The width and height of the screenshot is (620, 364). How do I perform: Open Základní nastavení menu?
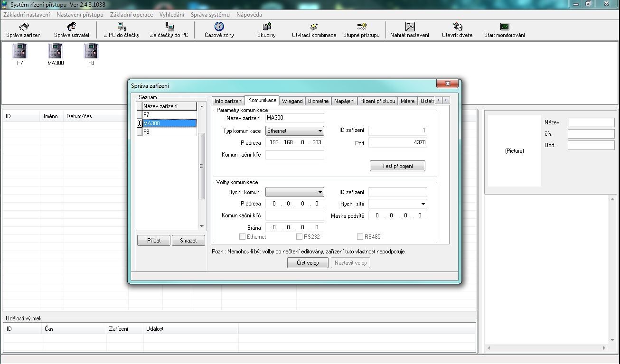[27, 15]
